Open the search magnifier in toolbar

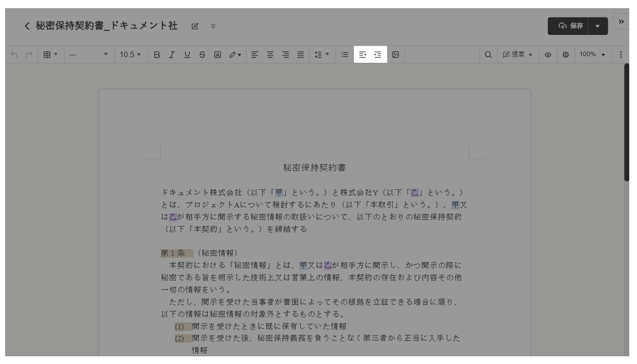pos(488,54)
